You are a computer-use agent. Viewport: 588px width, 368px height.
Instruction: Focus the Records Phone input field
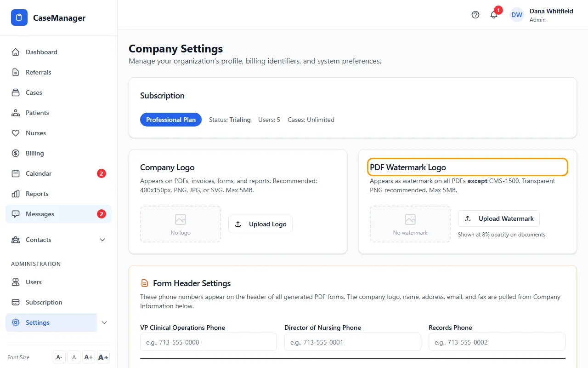(497, 342)
